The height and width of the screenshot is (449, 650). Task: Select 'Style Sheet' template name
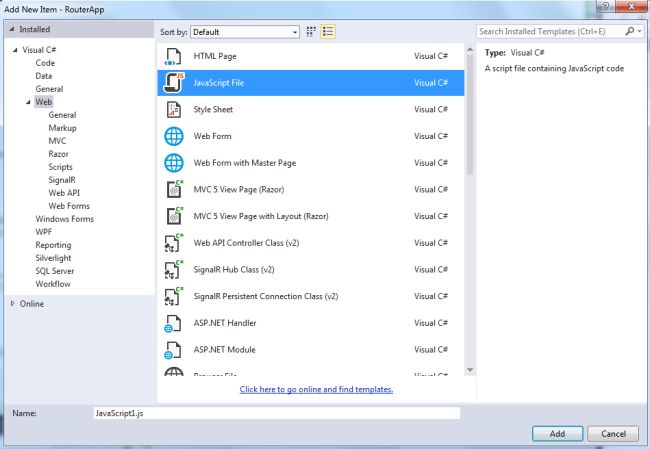pos(213,109)
